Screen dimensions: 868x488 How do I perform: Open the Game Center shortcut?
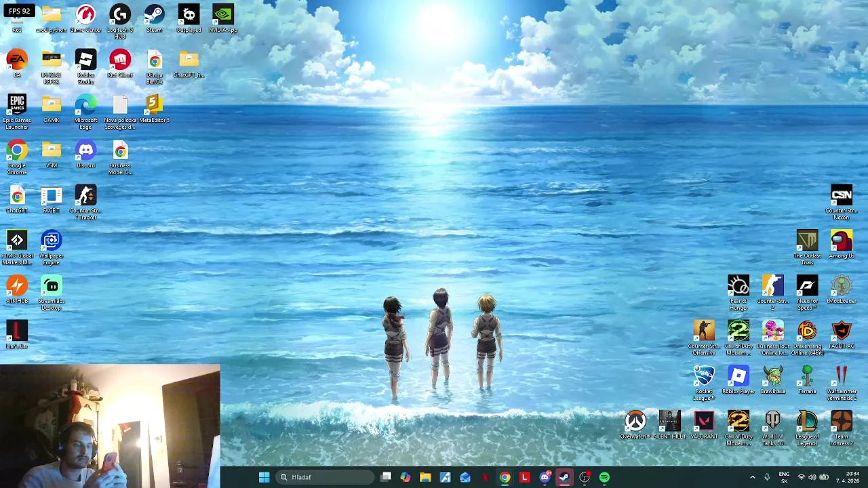[85, 19]
